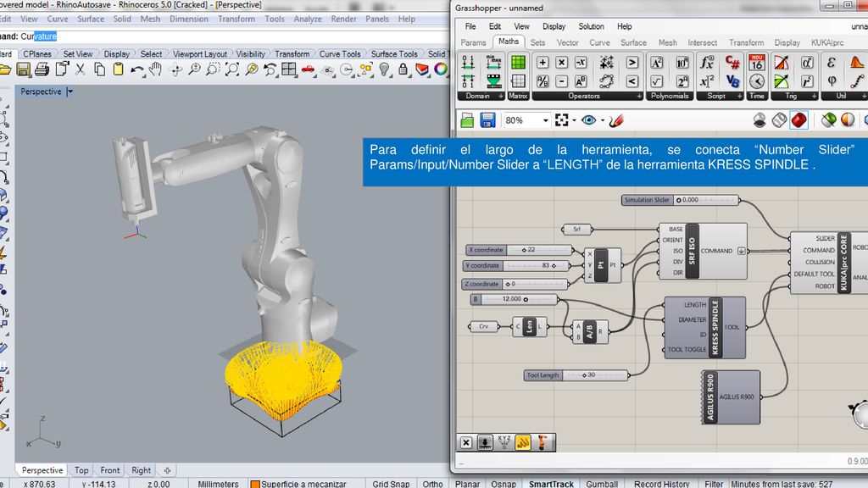
Task: Click the Print icon in Rhino's toolbar
Action: (x=42, y=69)
